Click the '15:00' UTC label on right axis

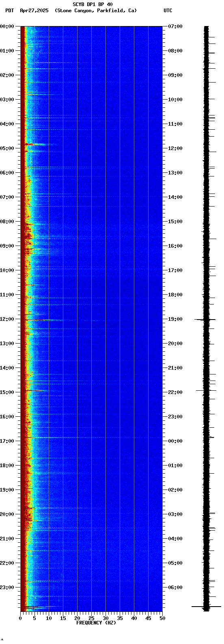coord(175,222)
